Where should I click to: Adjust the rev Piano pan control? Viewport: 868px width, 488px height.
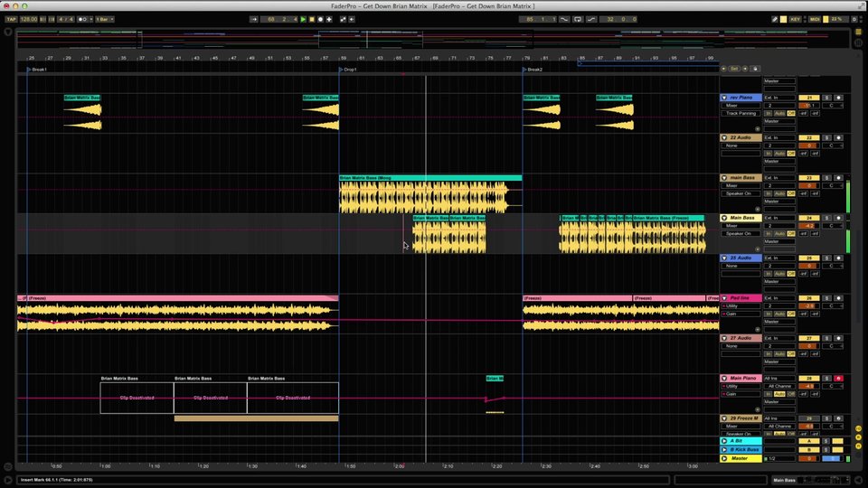pos(832,106)
